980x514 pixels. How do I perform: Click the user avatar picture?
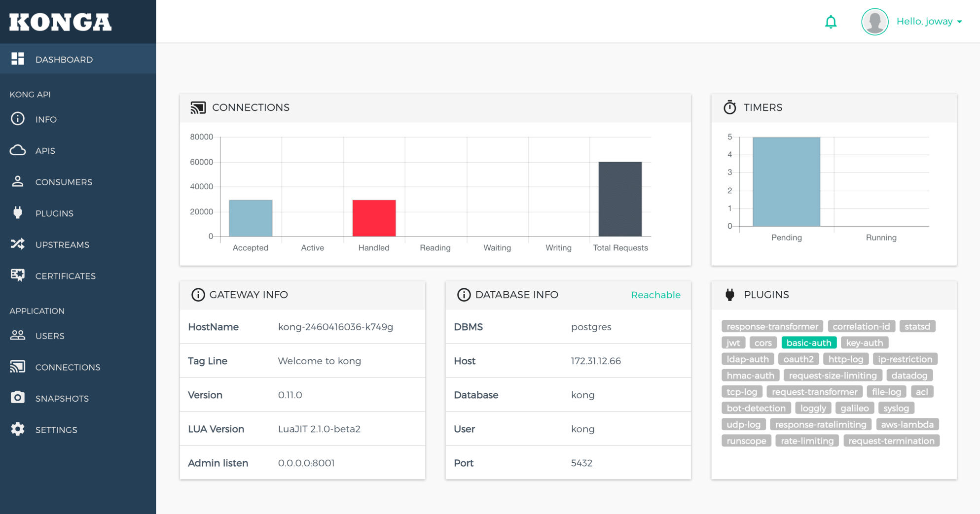pos(875,22)
